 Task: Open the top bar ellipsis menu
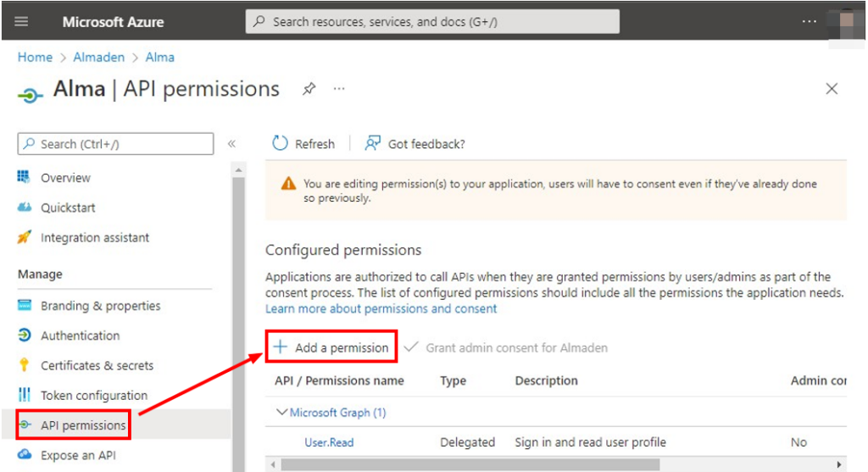click(809, 21)
